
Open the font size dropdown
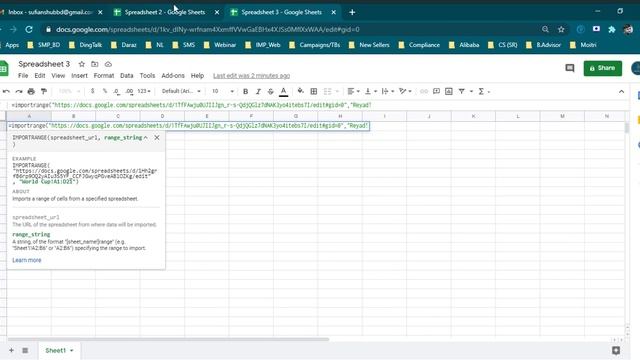click(x=223, y=91)
